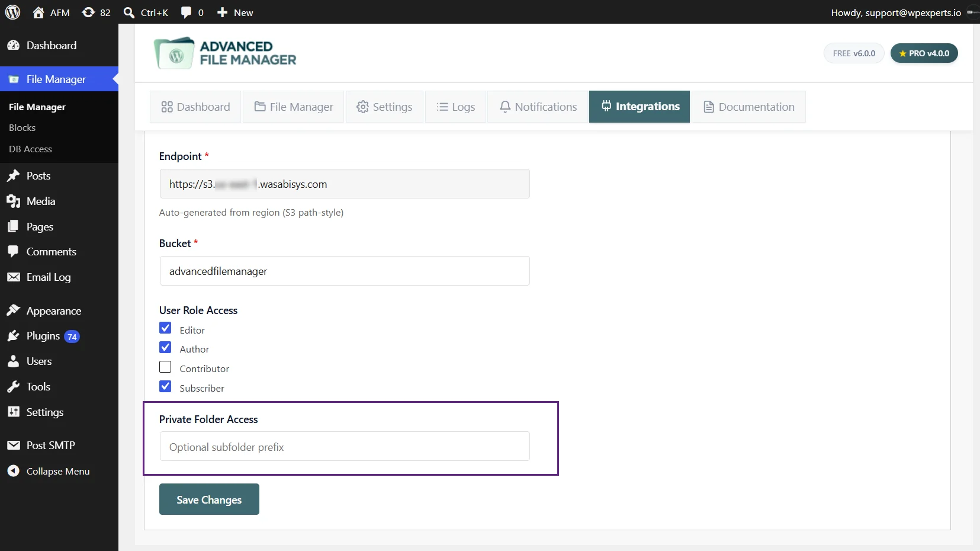
Task: Open the Notifications tab
Action: (x=538, y=107)
